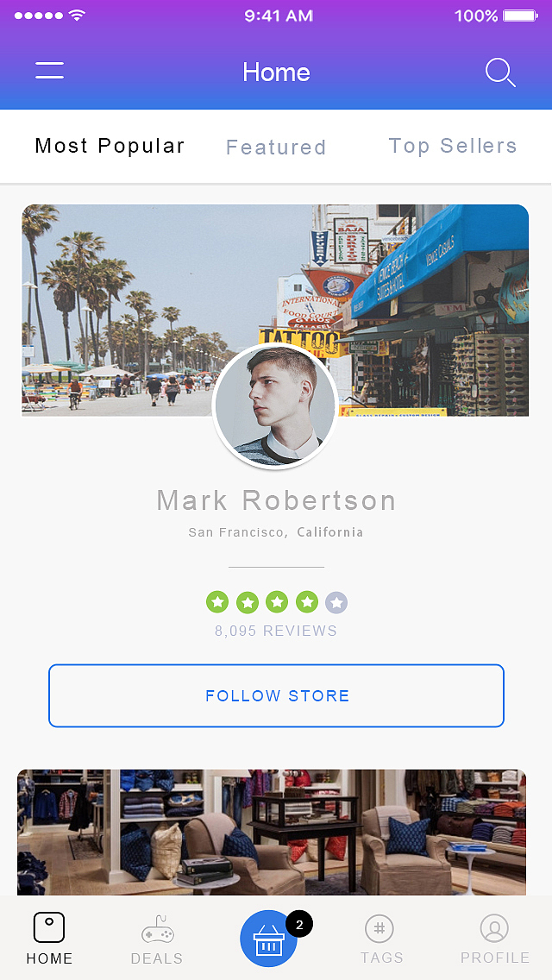Open the clothing store interior photo
552x980 pixels.
(272, 832)
